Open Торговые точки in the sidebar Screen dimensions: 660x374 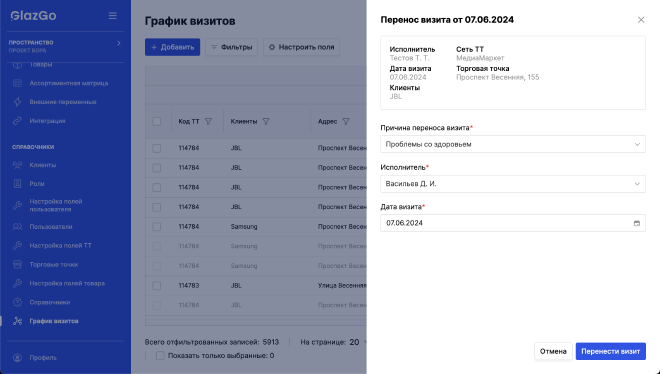tap(53, 265)
